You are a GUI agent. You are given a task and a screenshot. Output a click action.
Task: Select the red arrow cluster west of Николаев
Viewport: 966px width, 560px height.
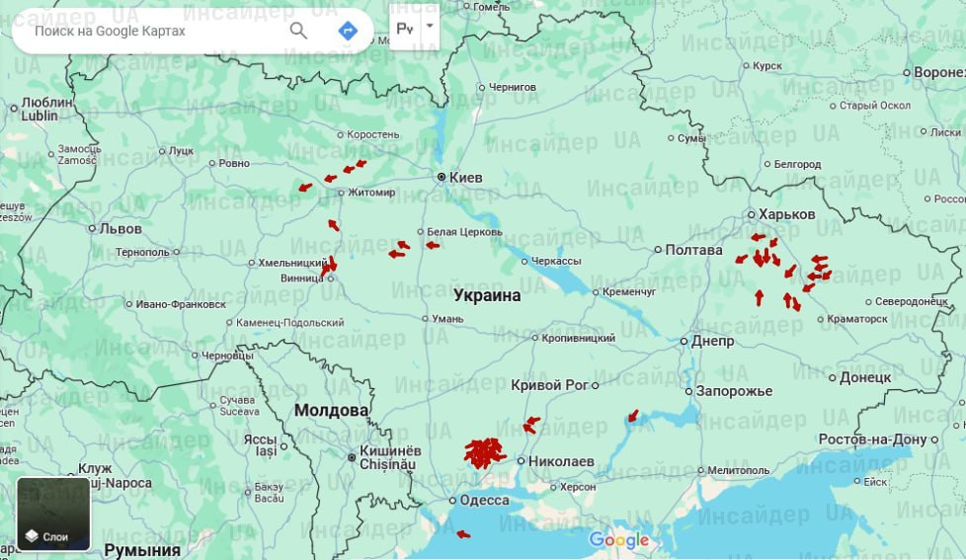click(484, 453)
